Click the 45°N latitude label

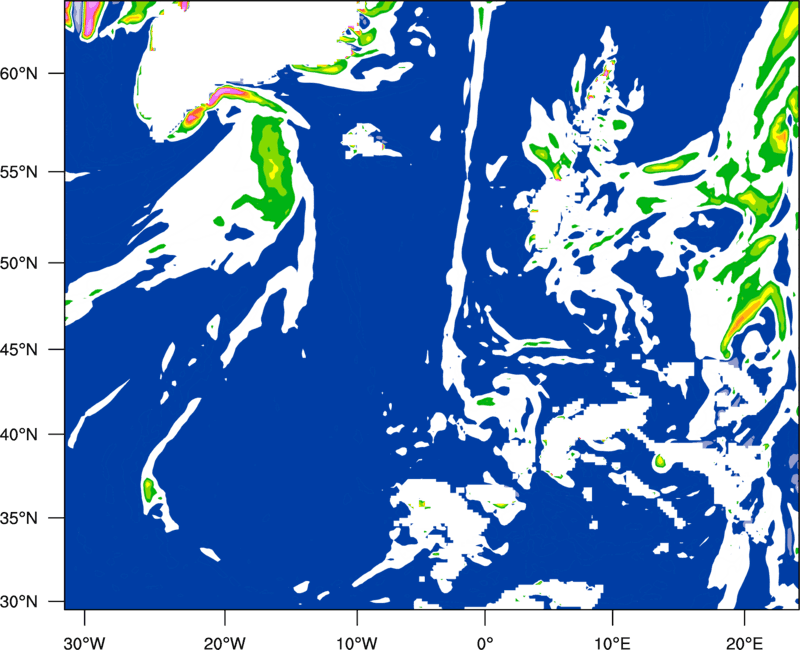[x=19, y=350]
